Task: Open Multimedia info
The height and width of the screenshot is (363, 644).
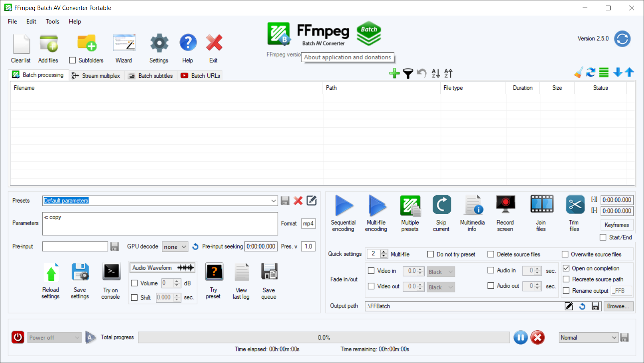Action: (x=474, y=205)
